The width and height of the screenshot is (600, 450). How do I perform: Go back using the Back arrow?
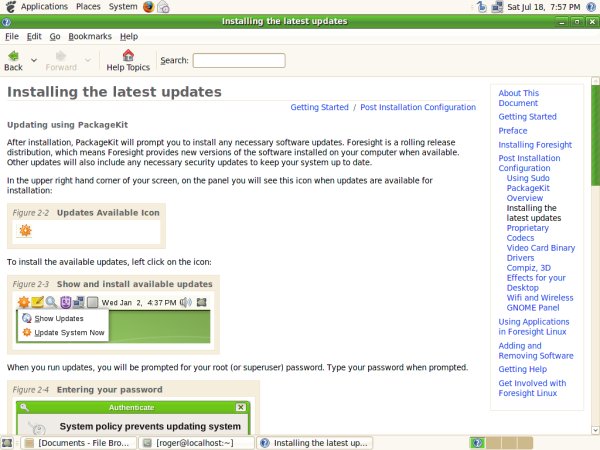(x=13, y=60)
